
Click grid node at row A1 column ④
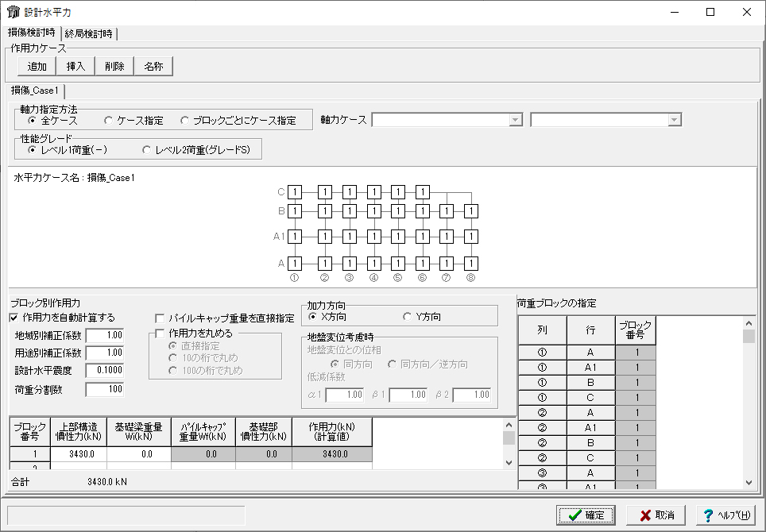[374, 237]
